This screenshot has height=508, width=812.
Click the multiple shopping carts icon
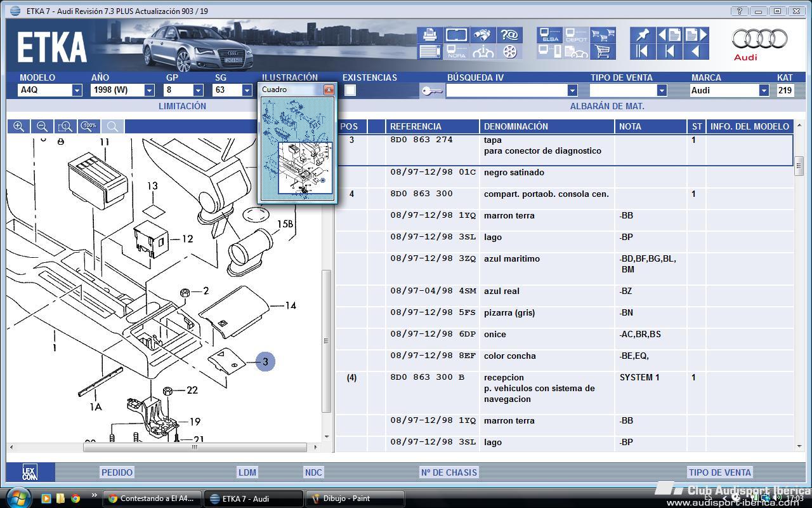coord(603,35)
